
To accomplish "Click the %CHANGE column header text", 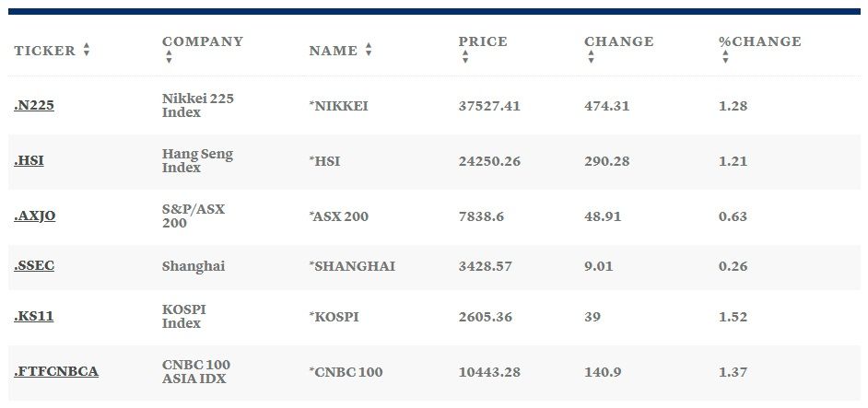I will (760, 41).
